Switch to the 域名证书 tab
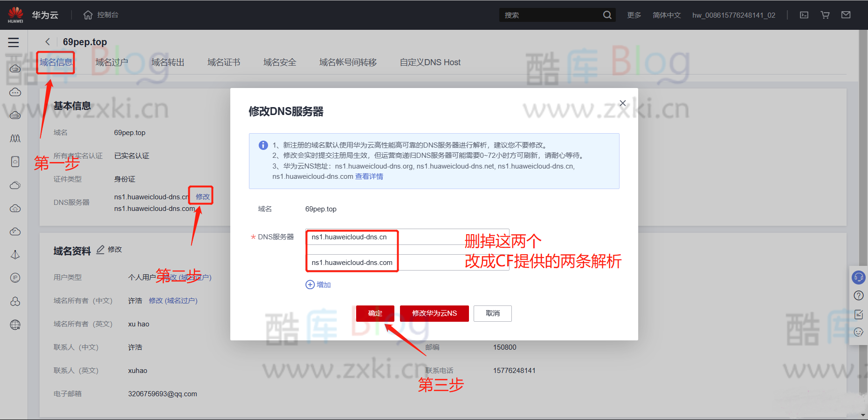The height and width of the screenshot is (420, 868). tap(224, 62)
